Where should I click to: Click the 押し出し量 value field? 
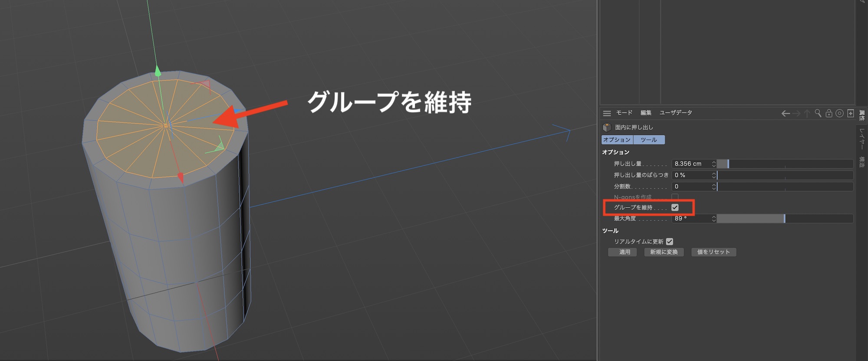click(x=691, y=164)
